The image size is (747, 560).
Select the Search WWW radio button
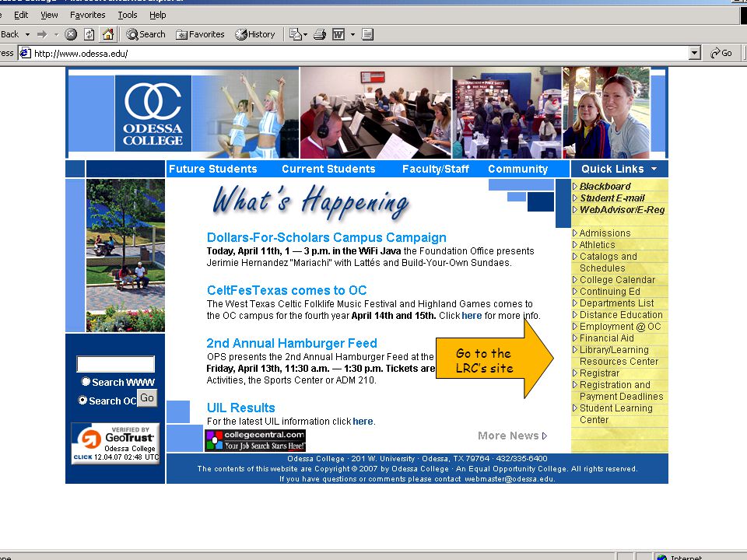pyautogui.click(x=86, y=381)
